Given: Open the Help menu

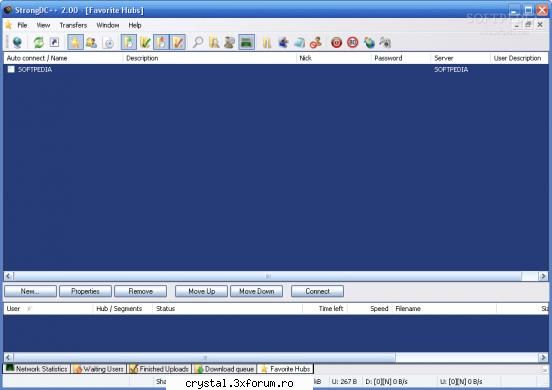Looking at the screenshot, I should click(135, 25).
